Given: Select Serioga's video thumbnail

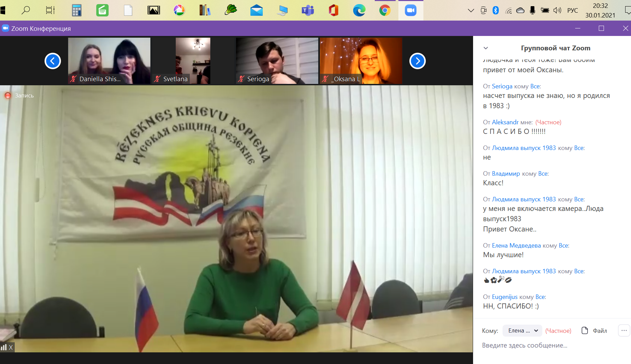Looking at the screenshot, I should (x=277, y=61).
